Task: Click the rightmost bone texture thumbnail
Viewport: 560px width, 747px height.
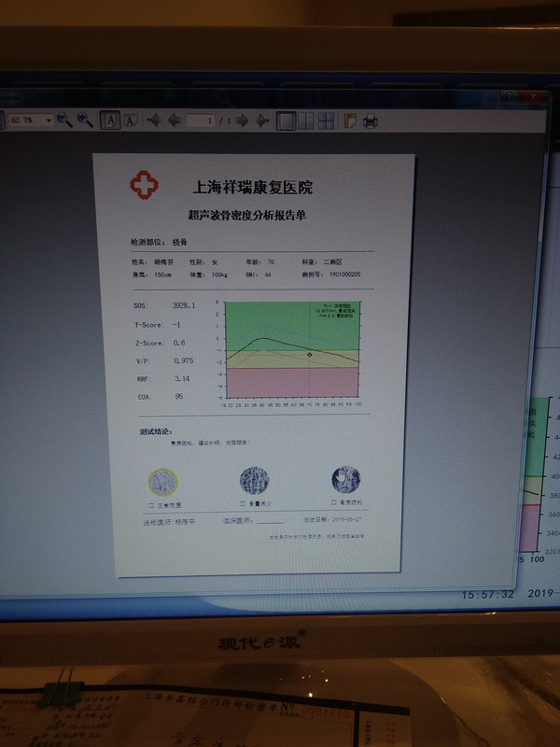Action: pos(345,479)
